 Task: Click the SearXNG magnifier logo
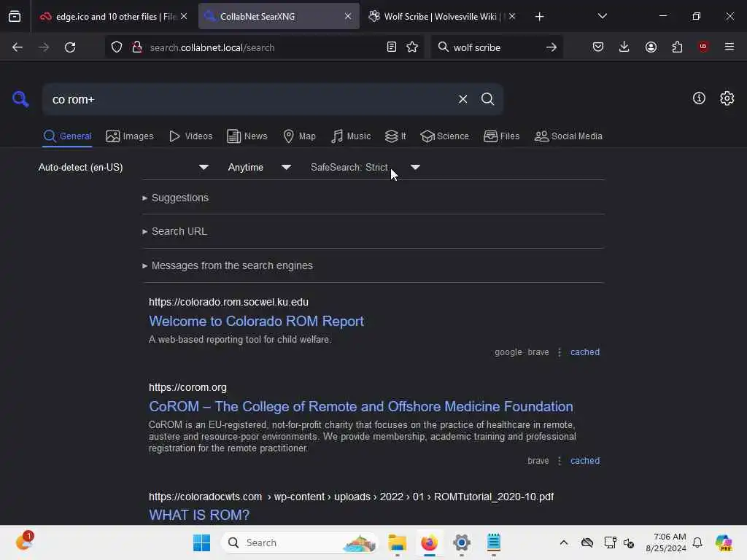click(x=20, y=99)
